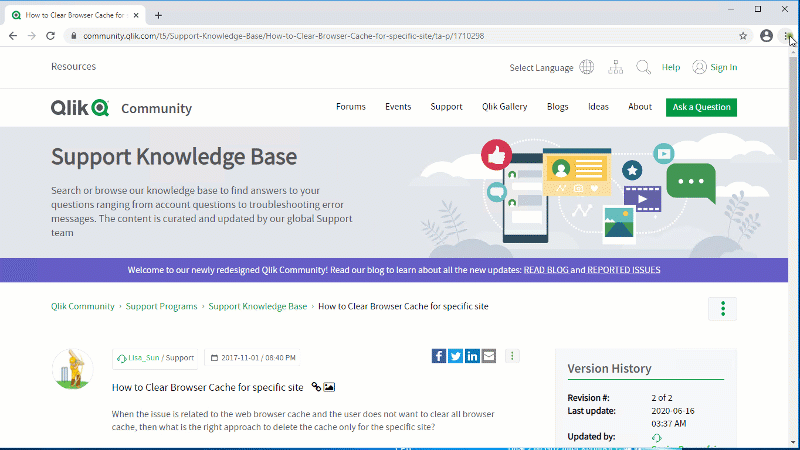The image size is (800, 450).
Task: Click the author avatar picture
Action: pyautogui.click(x=72, y=369)
